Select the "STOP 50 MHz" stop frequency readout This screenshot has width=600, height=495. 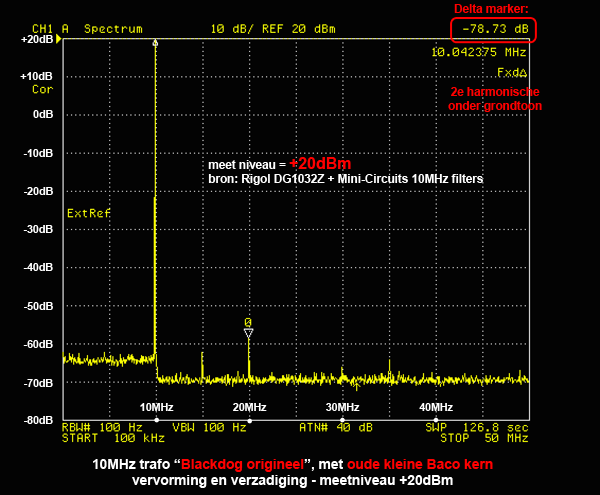pos(484,438)
